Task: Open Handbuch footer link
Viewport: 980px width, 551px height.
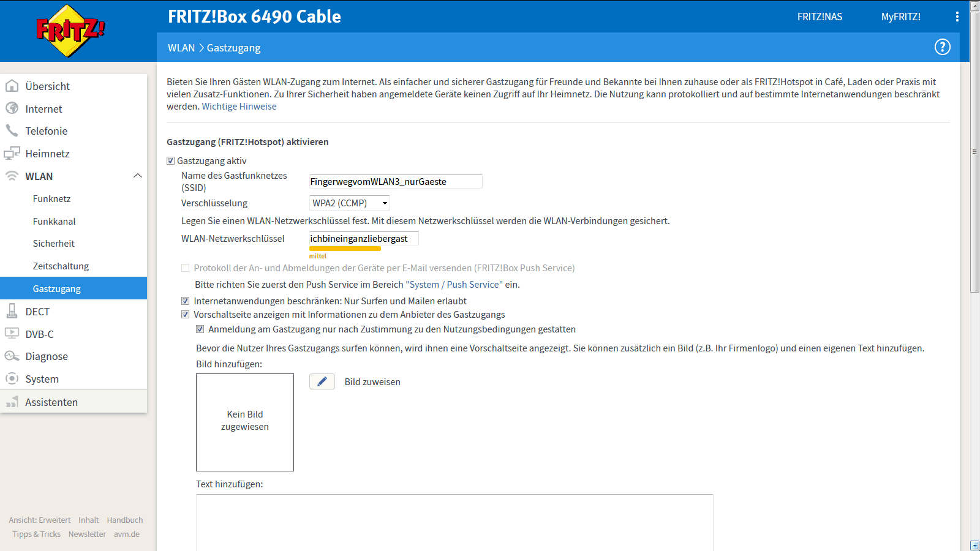Action: [x=125, y=520]
